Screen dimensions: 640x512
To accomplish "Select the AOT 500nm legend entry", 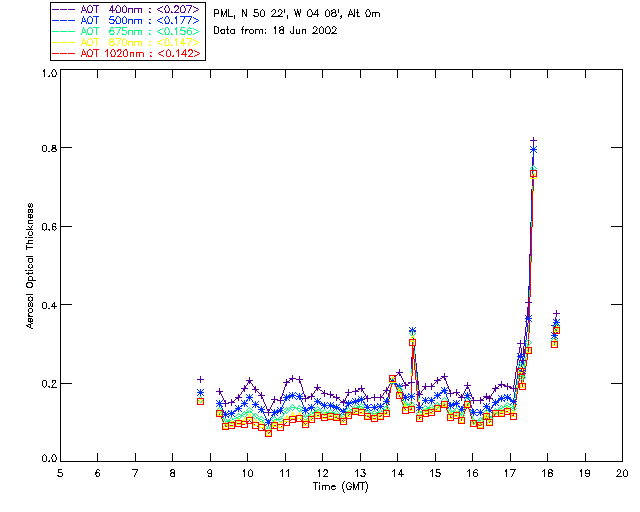I will click(x=127, y=20).
